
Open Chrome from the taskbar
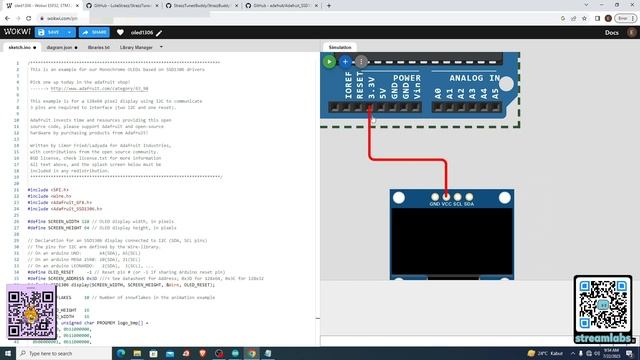[x=251, y=353]
